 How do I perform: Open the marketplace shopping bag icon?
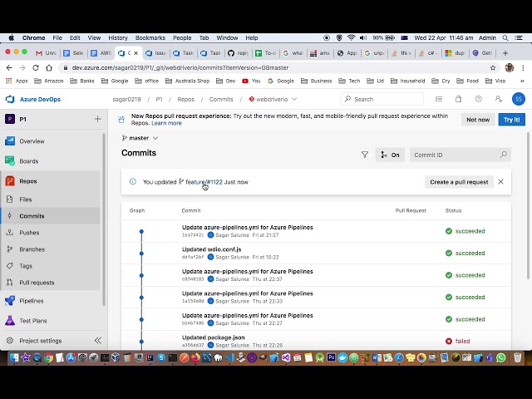coord(458,99)
